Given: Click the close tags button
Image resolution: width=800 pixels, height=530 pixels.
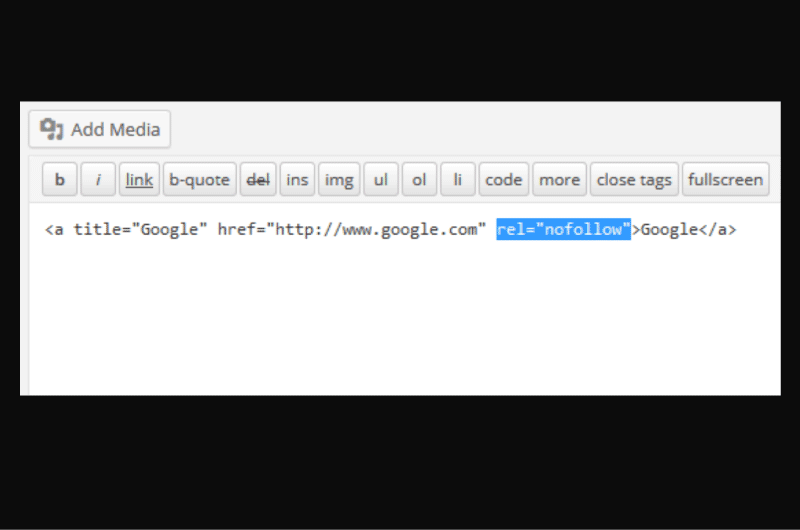Looking at the screenshot, I should [x=634, y=180].
